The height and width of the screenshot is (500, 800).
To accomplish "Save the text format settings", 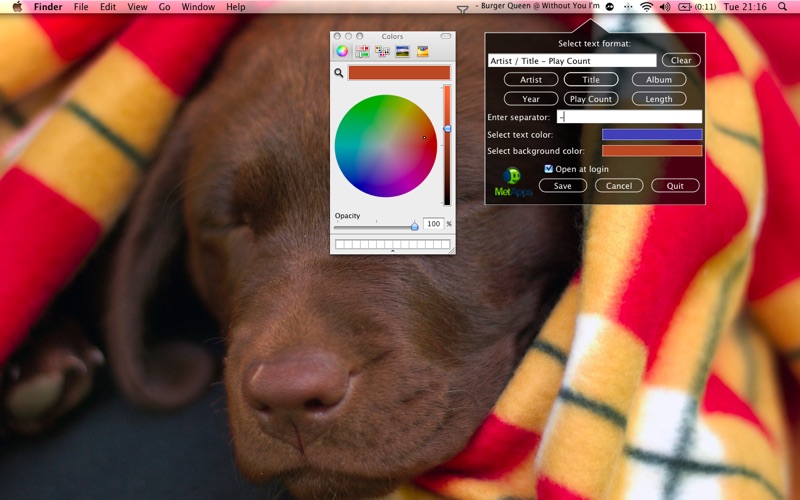I will 563,186.
